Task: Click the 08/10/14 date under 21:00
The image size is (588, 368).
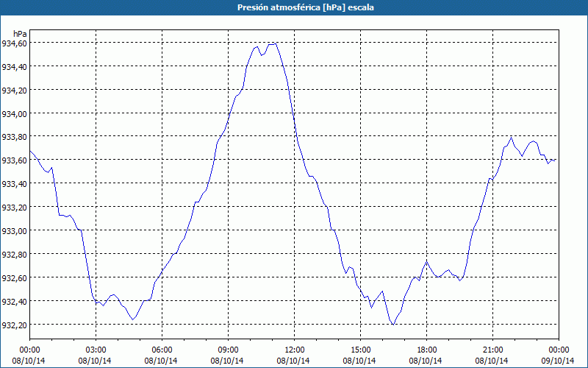Action: [x=492, y=361]
